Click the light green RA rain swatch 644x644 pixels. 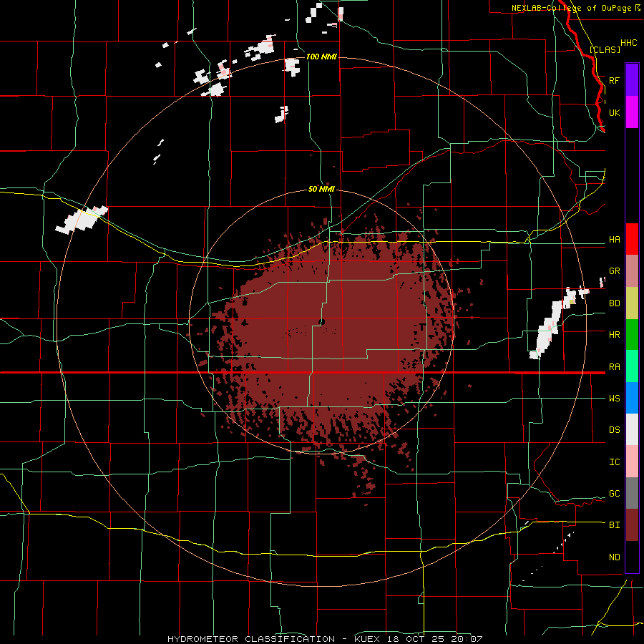[x=632, y=366]
